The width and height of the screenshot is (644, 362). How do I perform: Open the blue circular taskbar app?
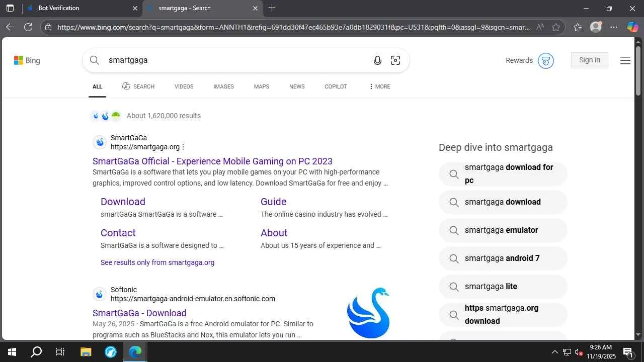[111, 352]
